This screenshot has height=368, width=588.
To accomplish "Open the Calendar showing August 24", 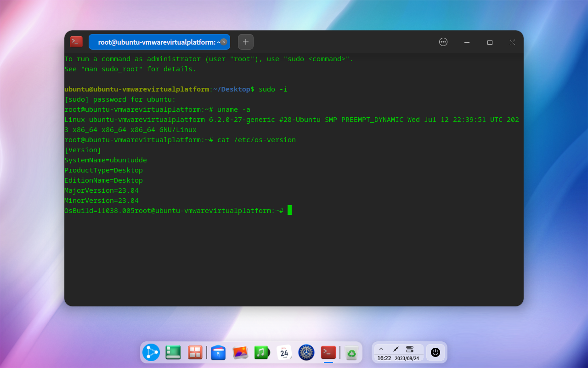I will coord(284,352).
